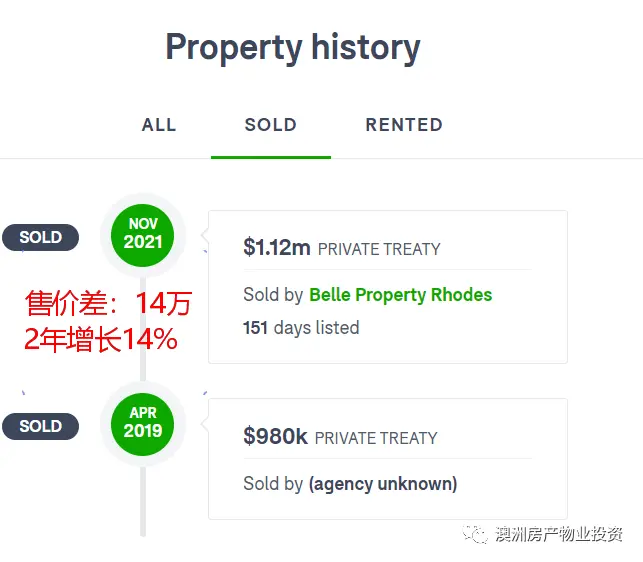Image resolution: width=643 pixels, height=562 pixels.
Task: Click SOLD badge beside Apr 2019
Action: [41, 426]
